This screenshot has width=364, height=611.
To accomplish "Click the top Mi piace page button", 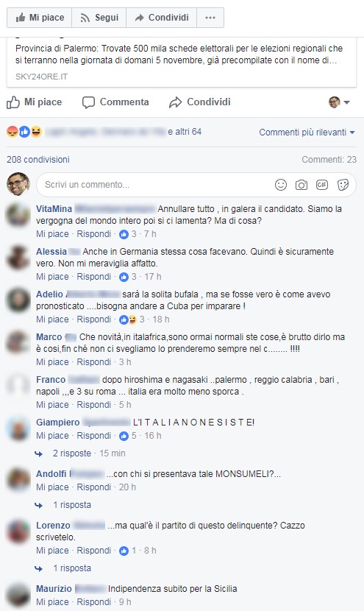I will click(x=39, y=18).
